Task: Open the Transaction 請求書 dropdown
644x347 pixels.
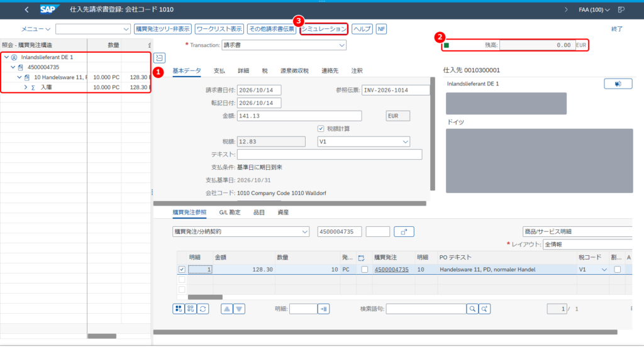Action: click(x=341, y=45)
